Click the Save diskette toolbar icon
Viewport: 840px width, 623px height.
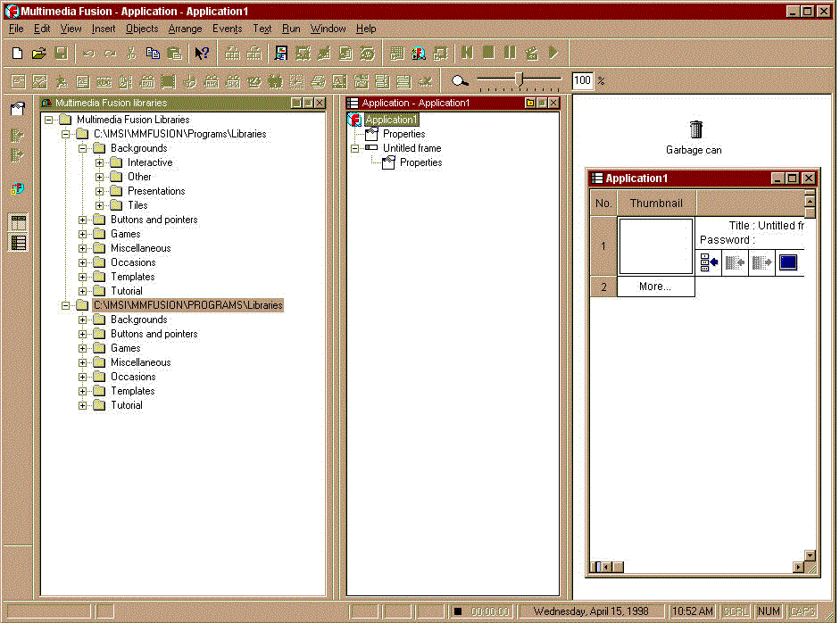pyautogui.click(x=61, y=53)
